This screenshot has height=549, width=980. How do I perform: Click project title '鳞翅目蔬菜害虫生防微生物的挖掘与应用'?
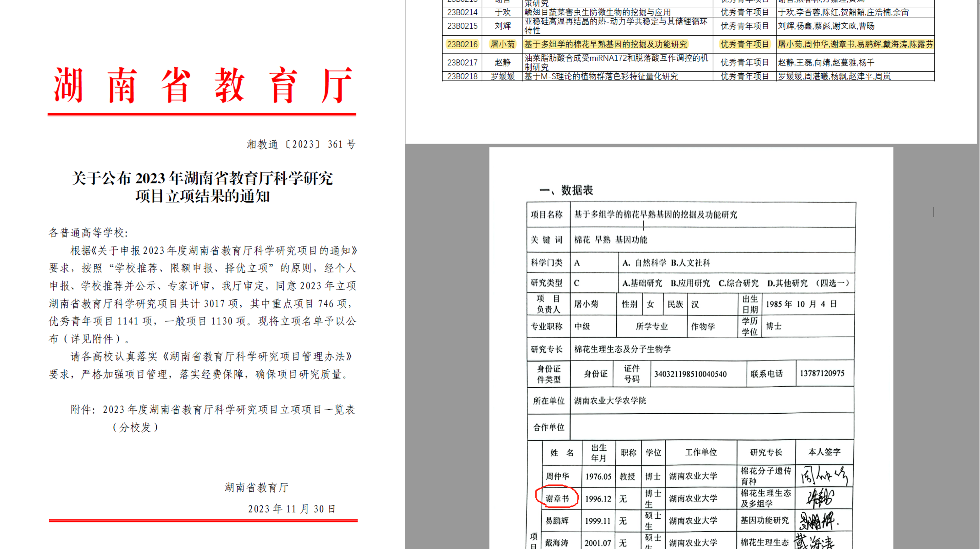[x=597, y=12]
